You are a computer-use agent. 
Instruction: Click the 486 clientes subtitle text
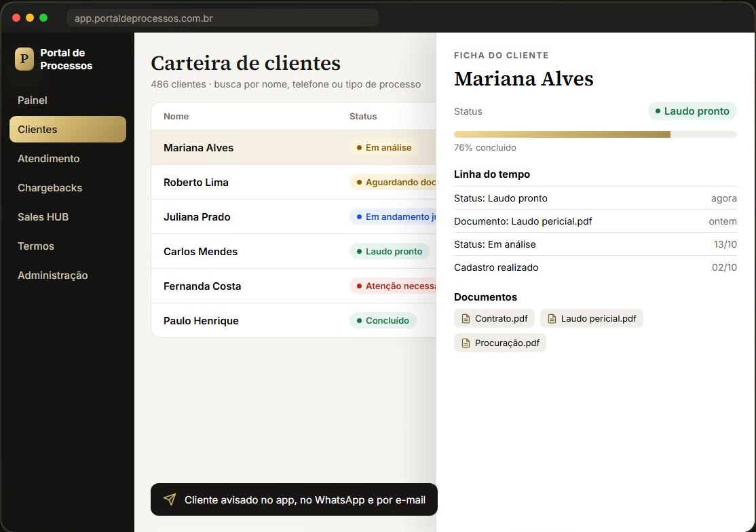286,84
